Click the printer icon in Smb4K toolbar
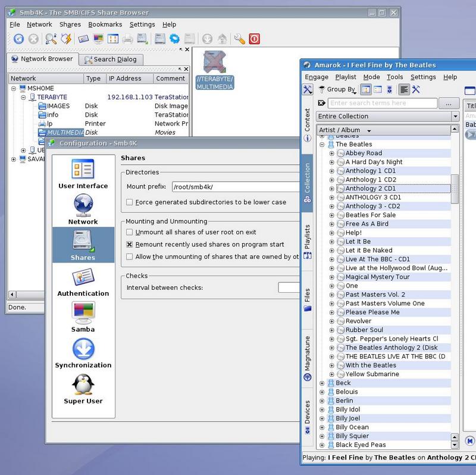Viewport: 476px width, 475px height. (x=128, y=39)
